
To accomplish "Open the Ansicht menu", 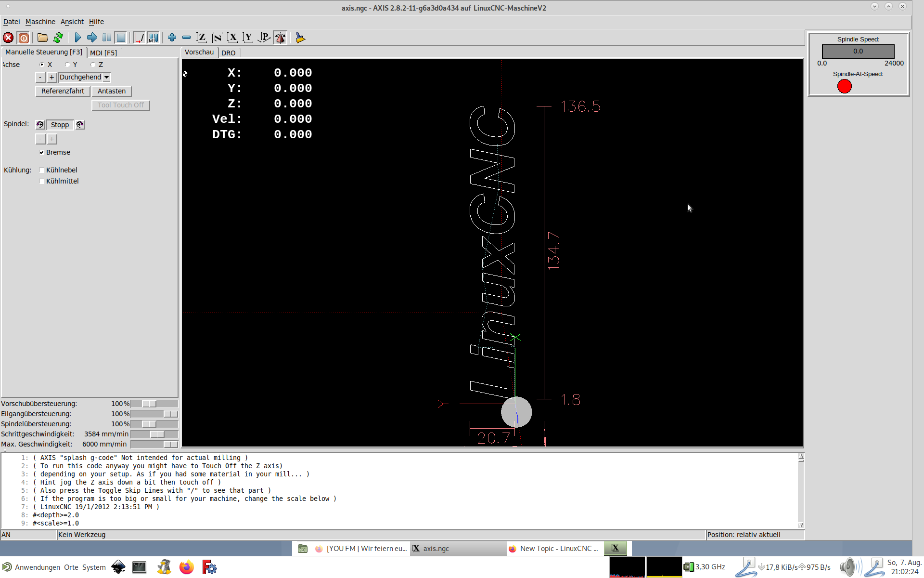I will (72, 22).
